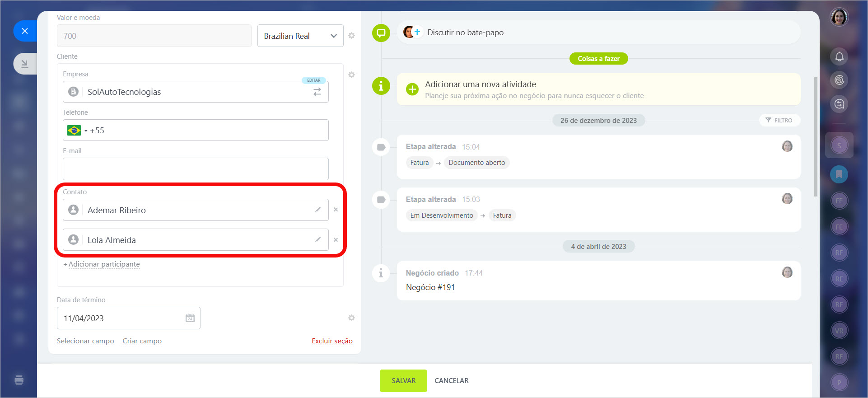Viewport: 868px width, 398px height.
Task: Open the calendar icon in date field
Action: pos(190,318)
